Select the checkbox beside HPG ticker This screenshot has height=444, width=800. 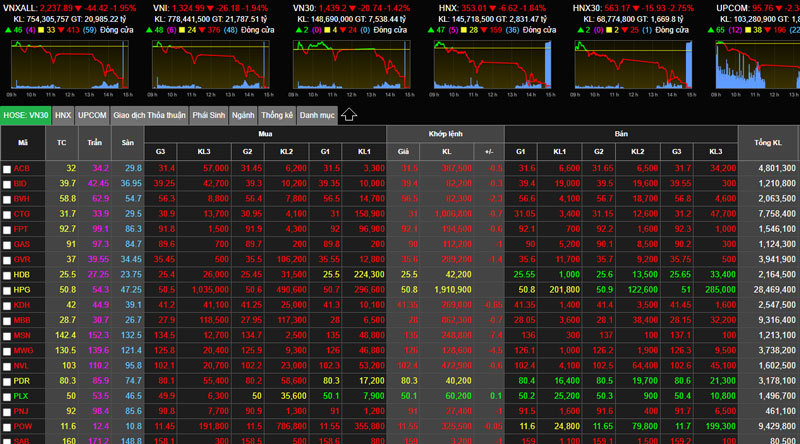coord(7,289)
